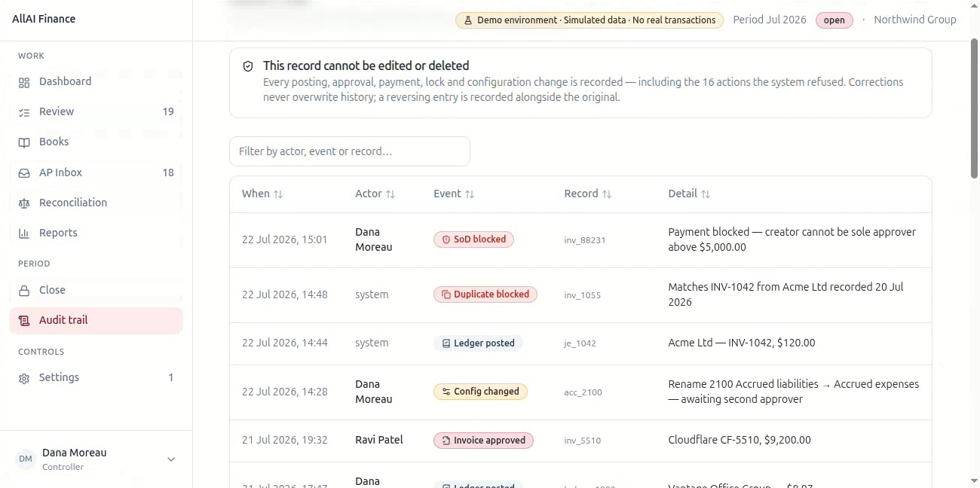Click timestamp 22 Jul 2026, 14:48

(x=285, y=294)
